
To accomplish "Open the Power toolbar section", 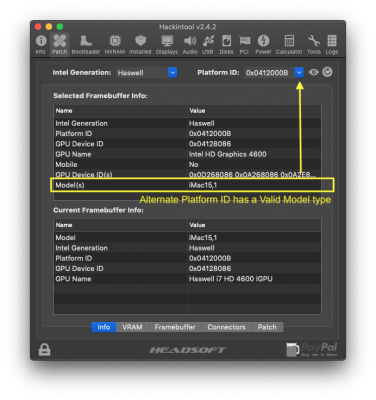I will click(263, 45).
